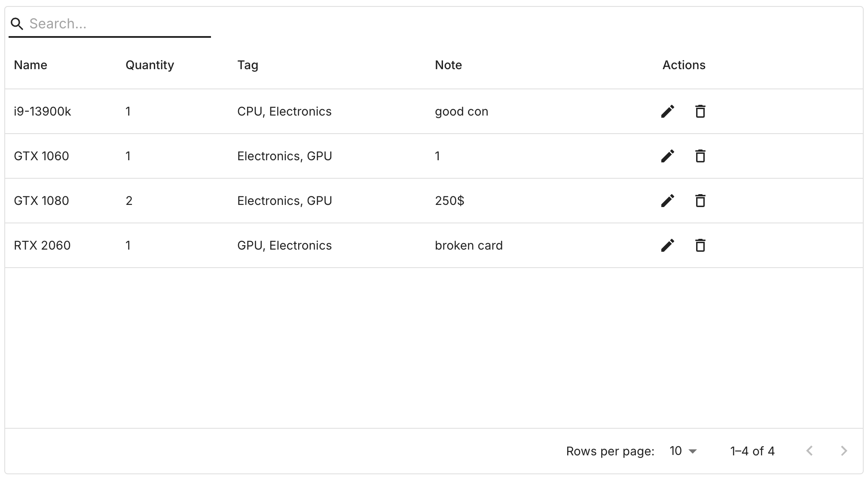Edit the i9-13900k row

pos(667,111)
